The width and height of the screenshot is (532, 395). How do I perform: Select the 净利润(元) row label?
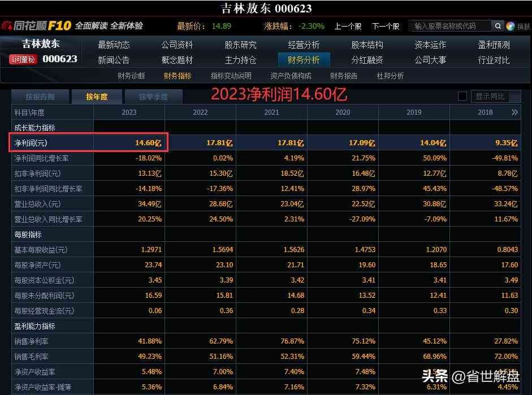click(33, 144)
